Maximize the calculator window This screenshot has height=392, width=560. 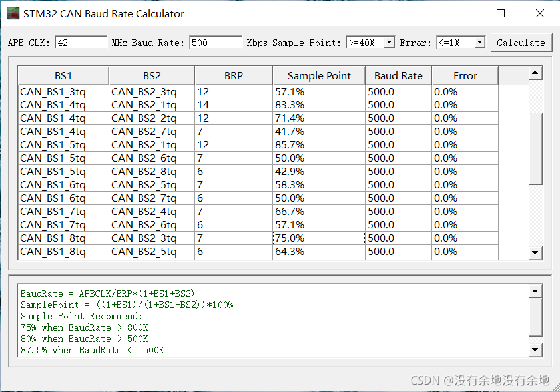click(501, 13)
